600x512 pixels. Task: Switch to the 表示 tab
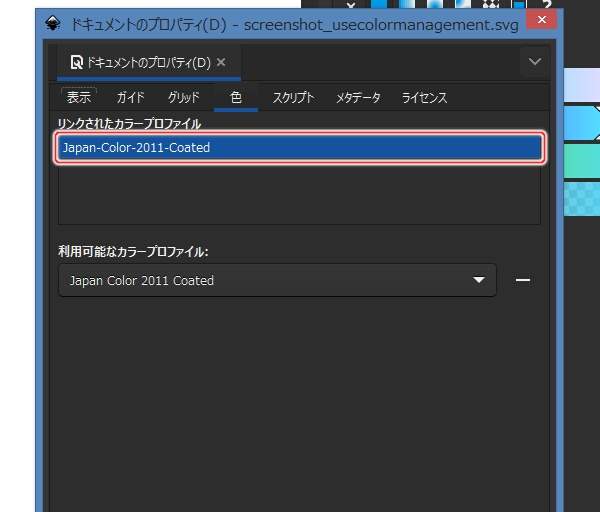(79, 97)
